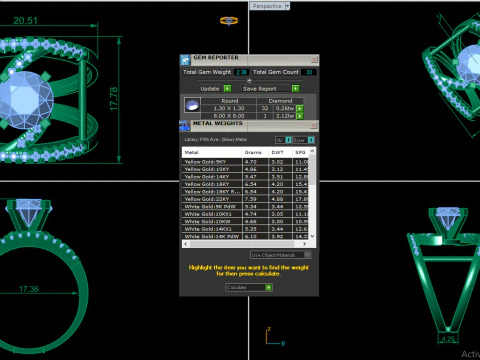Click the SPG column header
The height and width of the screenshot is (360, 480).
[x=300, y=152]
